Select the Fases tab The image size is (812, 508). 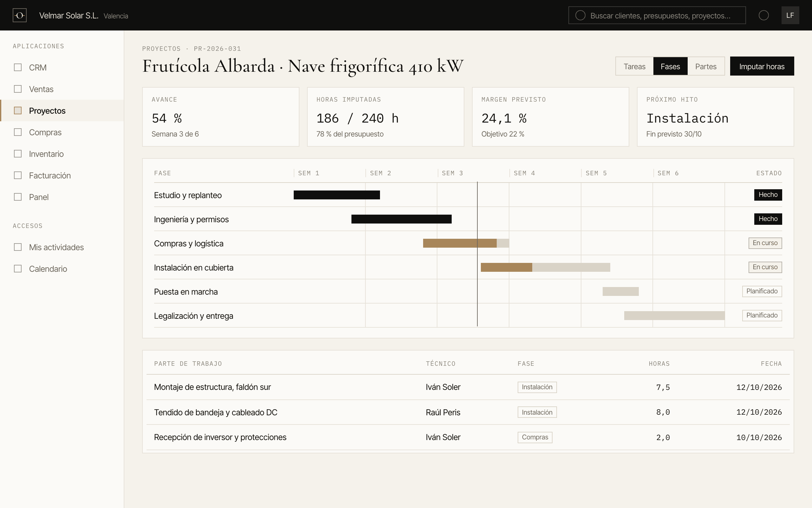point(670,66)
